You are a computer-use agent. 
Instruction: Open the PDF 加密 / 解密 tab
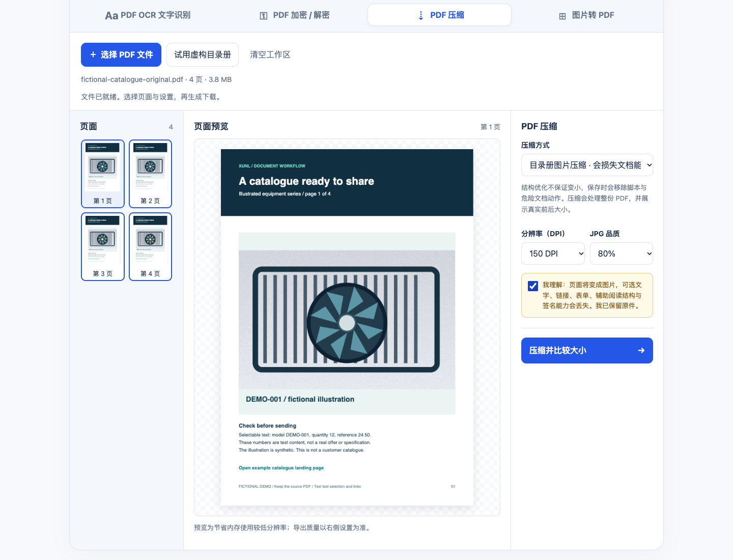[x=295, y=15]
